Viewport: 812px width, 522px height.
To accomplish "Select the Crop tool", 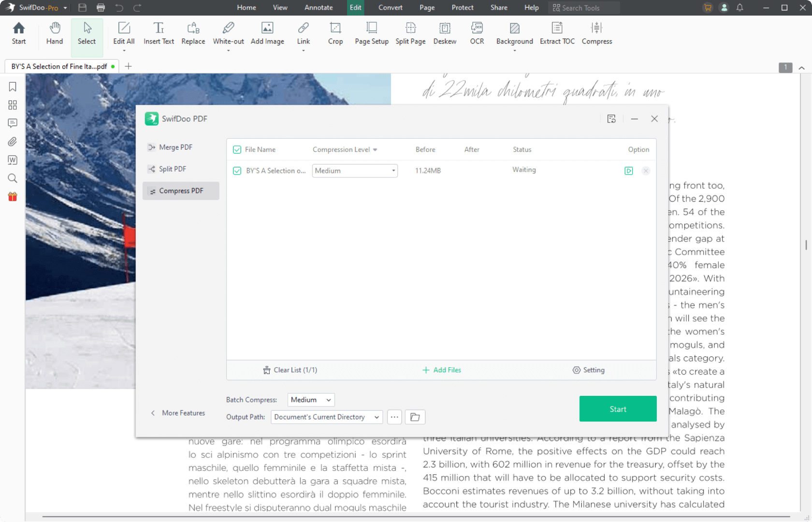I will tap(335, 34).
